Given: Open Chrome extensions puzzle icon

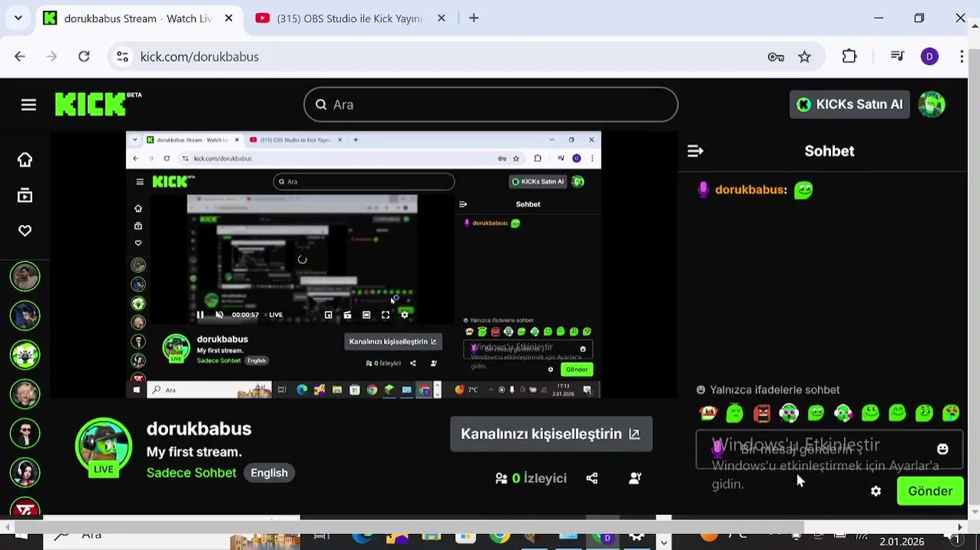Looking at the screenshot, I should coord(849,57).
